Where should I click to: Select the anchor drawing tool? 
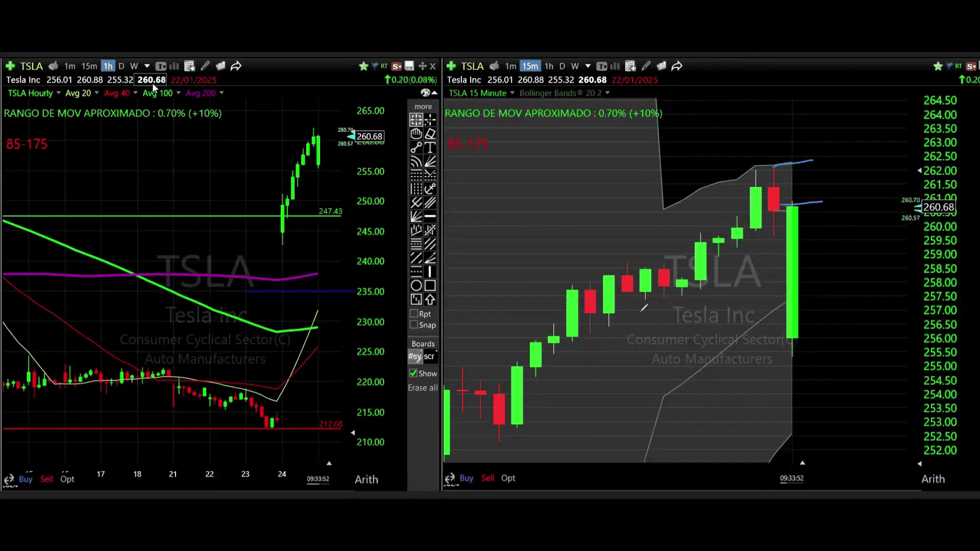(430, 189)
